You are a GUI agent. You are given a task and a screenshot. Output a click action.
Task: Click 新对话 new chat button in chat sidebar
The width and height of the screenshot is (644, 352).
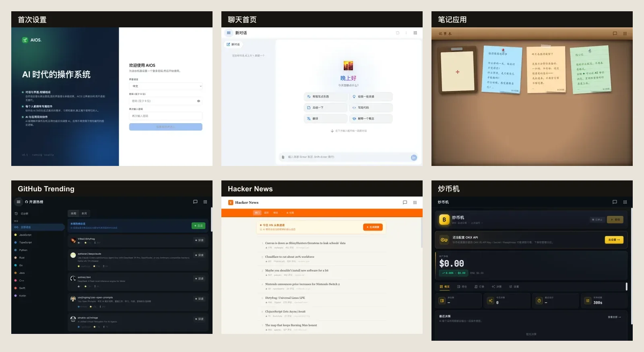click(233, 44)
